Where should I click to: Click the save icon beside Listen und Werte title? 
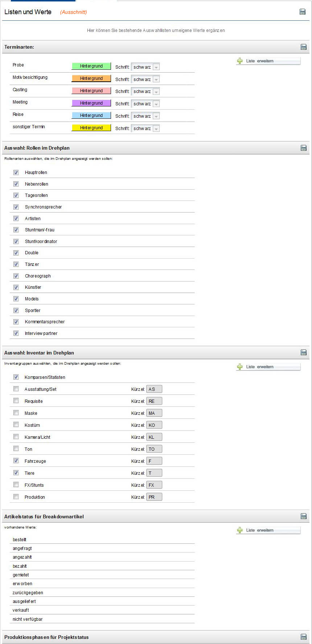[302, 12]
